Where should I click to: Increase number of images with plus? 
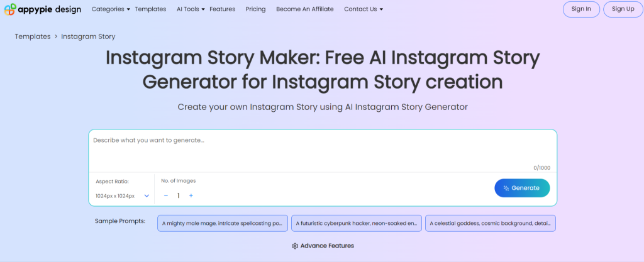pos(191,195)
